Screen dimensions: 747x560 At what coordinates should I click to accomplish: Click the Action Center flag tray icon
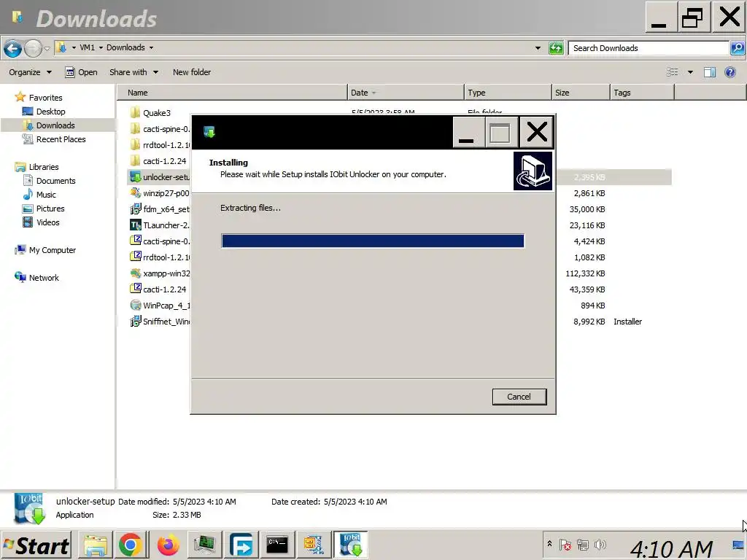tap(565, 544)
